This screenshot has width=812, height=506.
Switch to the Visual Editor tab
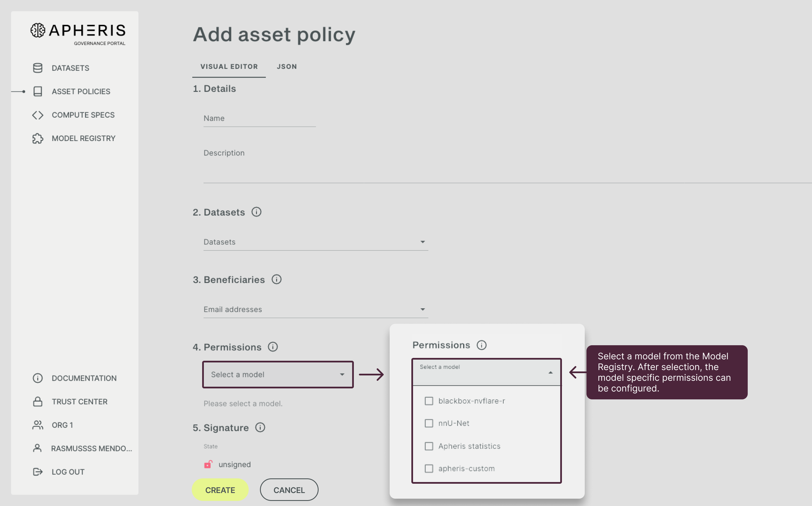click(229, 66)
